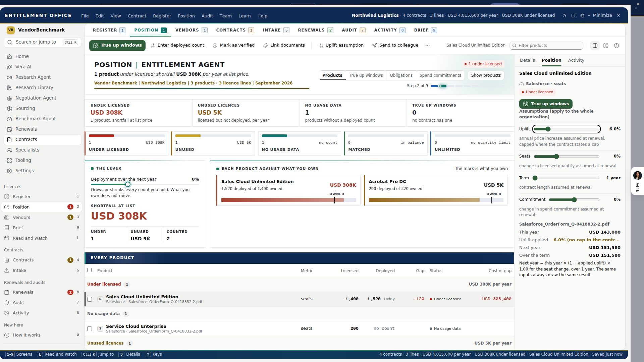Open the help question mark icon
The width and height of the screenshot is (644, 362).
pos(616,46)
